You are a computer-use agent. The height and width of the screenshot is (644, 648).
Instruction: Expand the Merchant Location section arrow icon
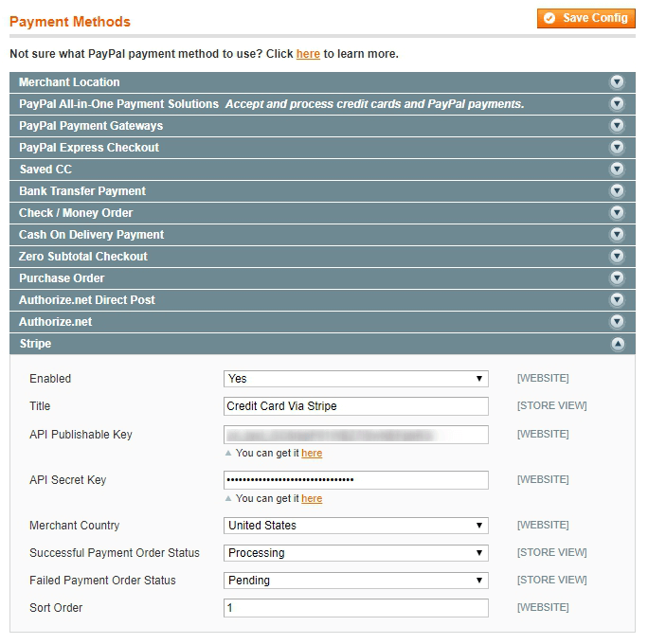point(618,82)
